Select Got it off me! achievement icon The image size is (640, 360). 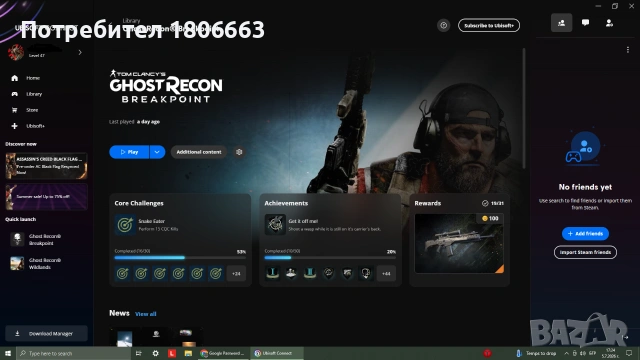coord(275,224)
